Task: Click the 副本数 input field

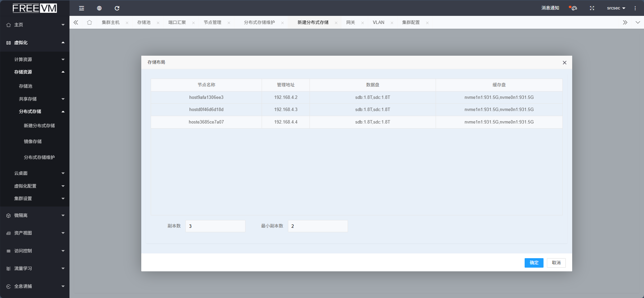Action: [215, 226]
